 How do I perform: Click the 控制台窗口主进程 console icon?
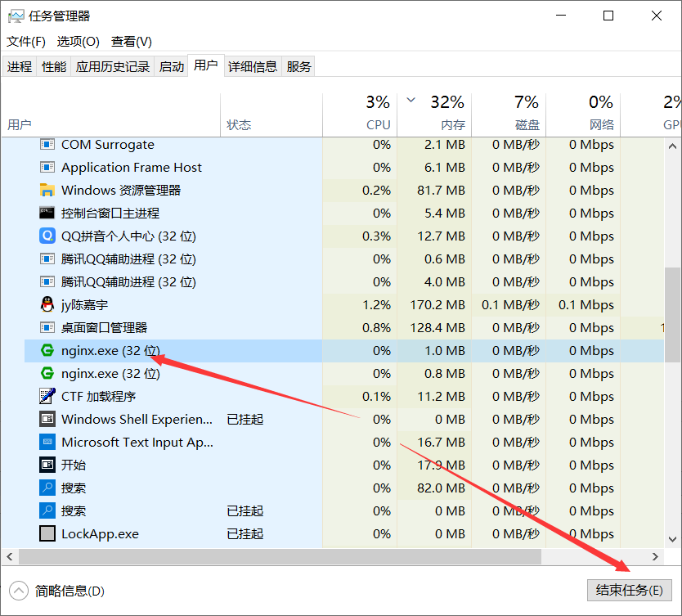[x=47, y=213]
